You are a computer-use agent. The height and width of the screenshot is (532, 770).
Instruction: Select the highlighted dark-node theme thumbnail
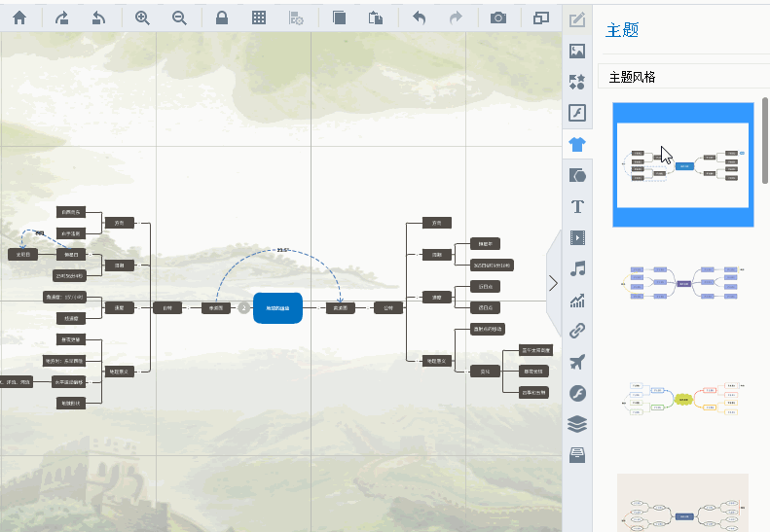click(683, 165)
